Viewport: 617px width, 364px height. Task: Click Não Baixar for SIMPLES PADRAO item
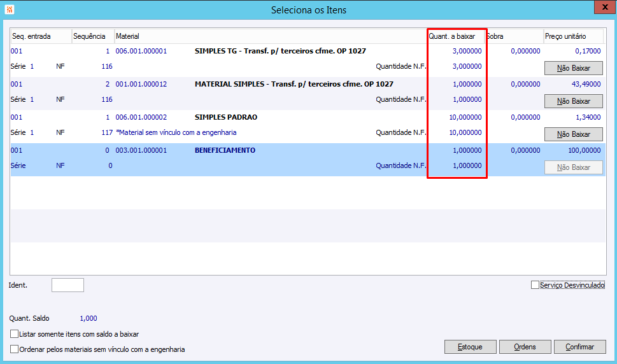point(573,134)
